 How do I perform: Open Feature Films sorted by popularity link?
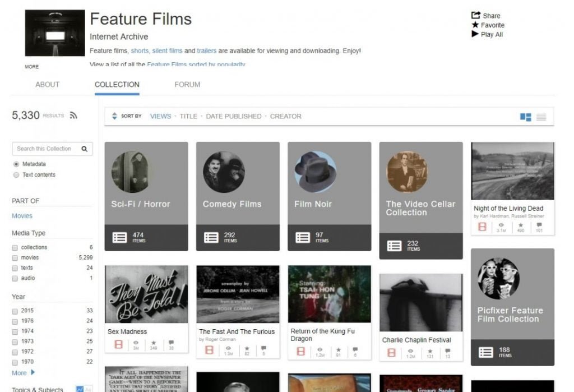(x=196, y=64)
